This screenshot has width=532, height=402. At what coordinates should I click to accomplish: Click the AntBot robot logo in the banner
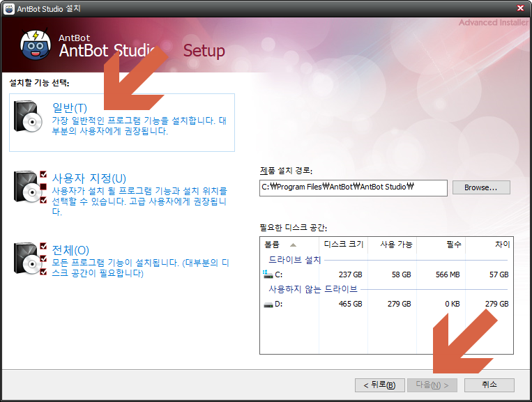coord(36,45)
